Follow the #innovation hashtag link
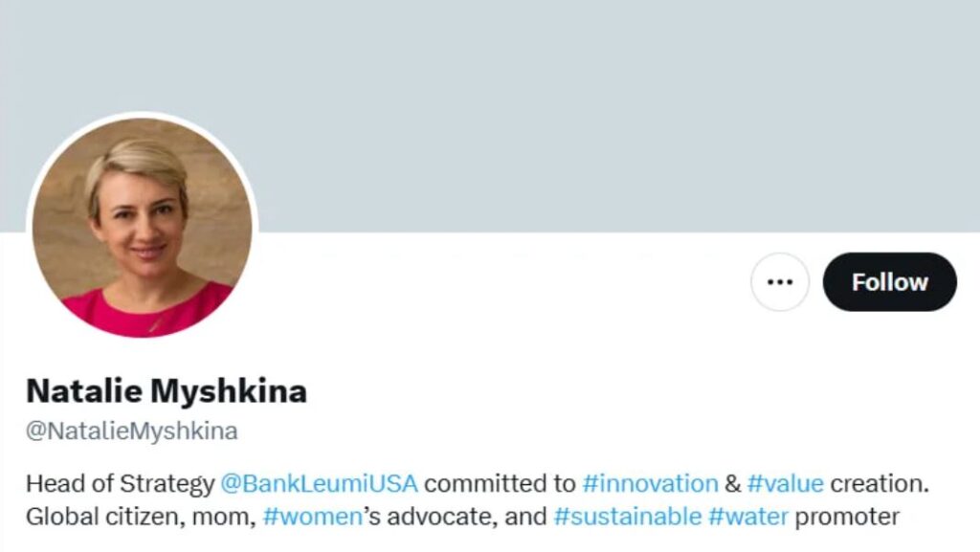980x552 pixels. 650,483
